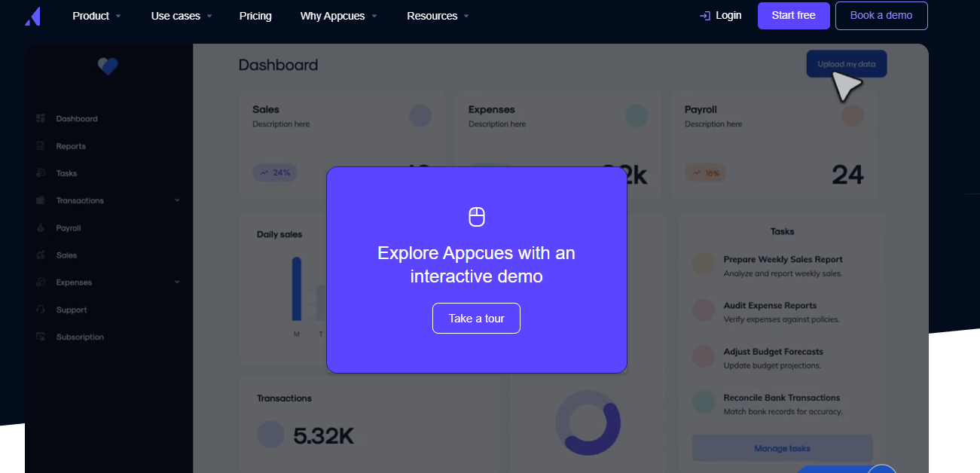The width and height of the screenshot is (980, 473).
Task: Expand the Resources dropdown arrow
Action: tap(466, 16)
